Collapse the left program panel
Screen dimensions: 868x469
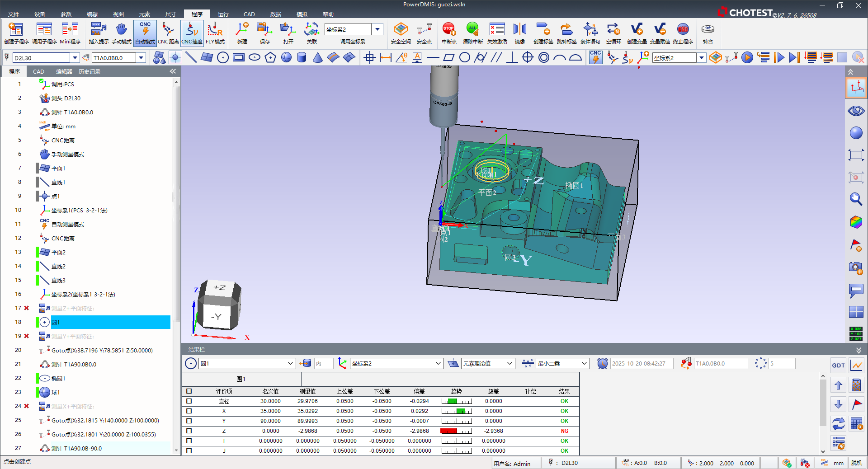pos(173,71)
